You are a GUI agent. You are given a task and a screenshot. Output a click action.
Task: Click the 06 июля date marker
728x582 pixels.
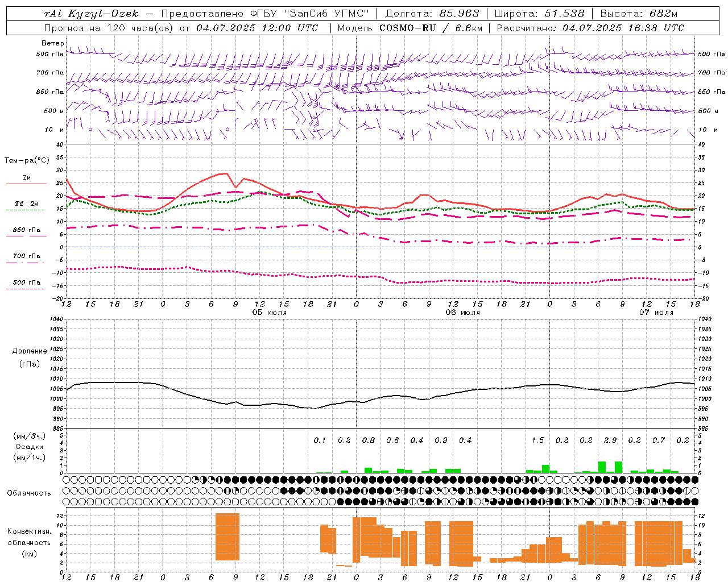(x=462, y=313)
